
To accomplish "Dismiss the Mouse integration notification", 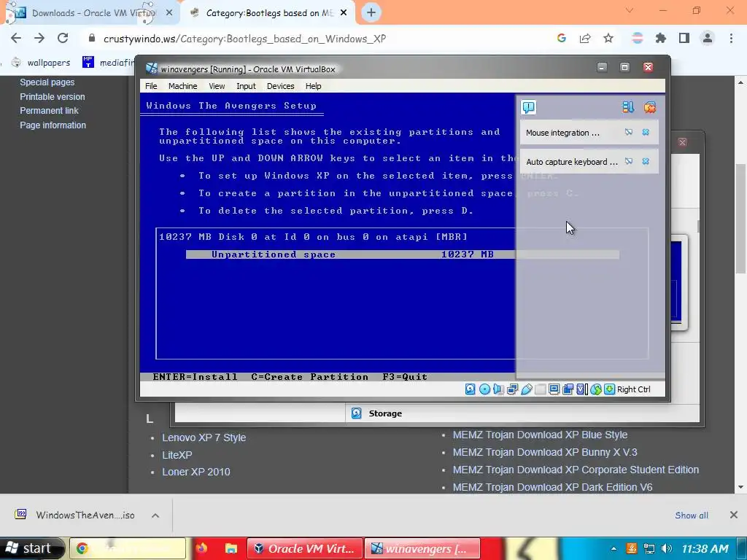I will point(646,132).
